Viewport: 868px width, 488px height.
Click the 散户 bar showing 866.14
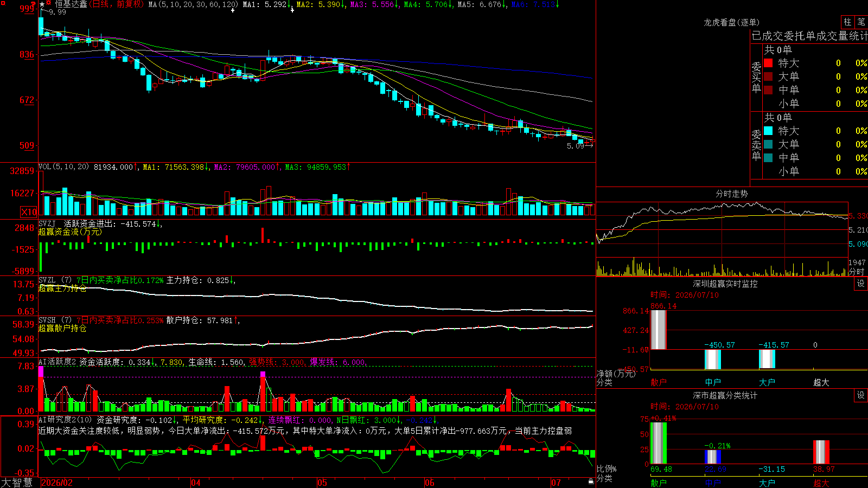tap(658, 330)
